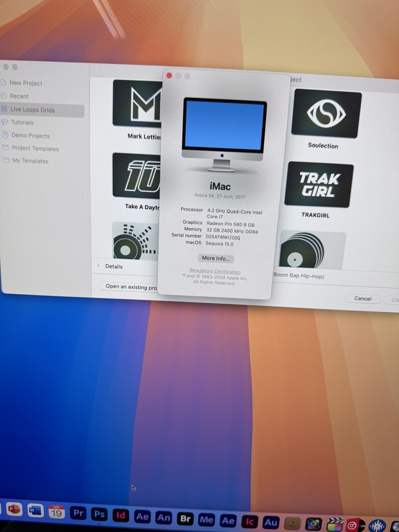
Task: Browse Demo Projects in the sidebar
Action: 30,135
